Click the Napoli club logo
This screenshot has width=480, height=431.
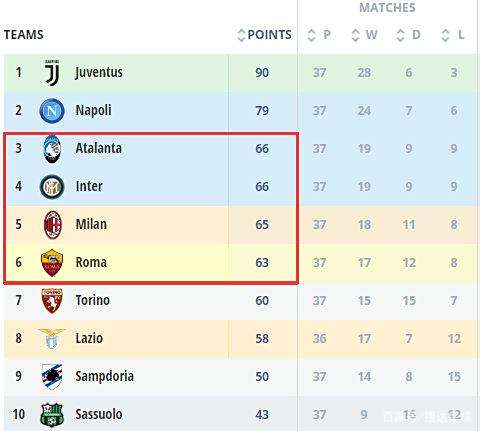click(52, 111)
